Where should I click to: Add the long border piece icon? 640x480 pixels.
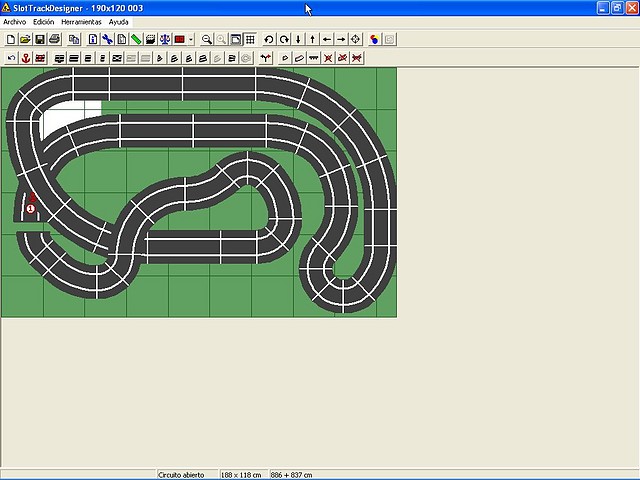[x=299, y=58]
